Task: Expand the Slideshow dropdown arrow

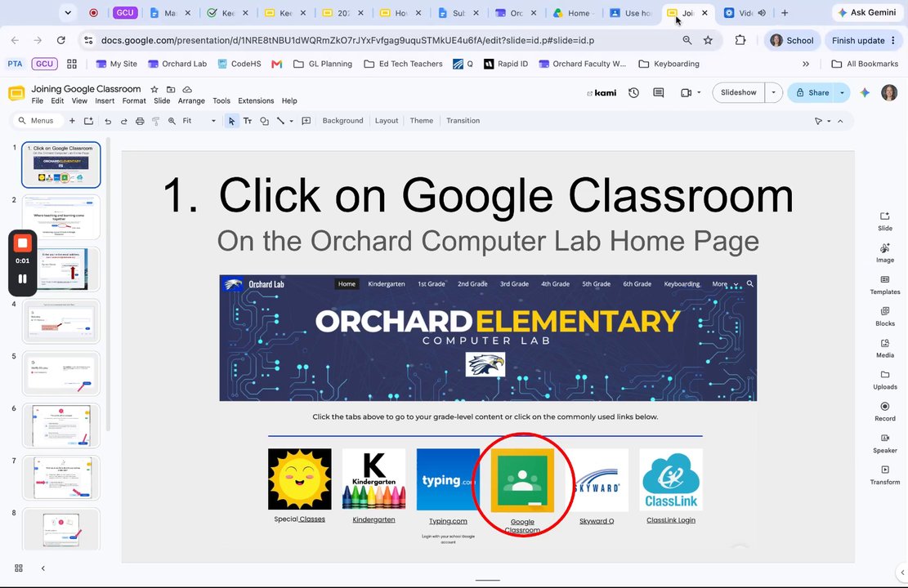Action: [x=774, y=92]
